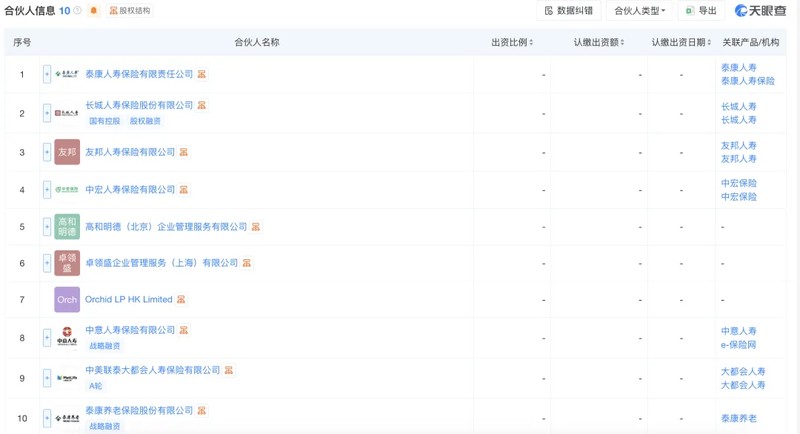Sort by 认缴出资额 column

[598, 42]
